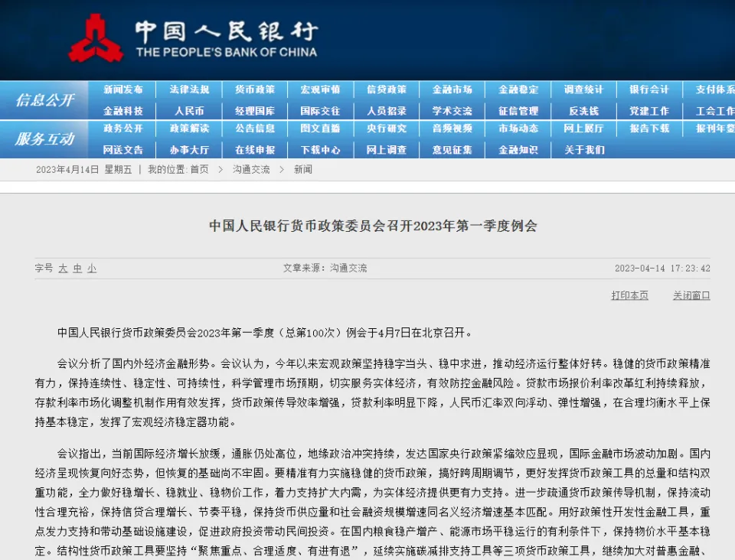Go to 法律法规 section
735x560 pixels.
[189, 90]
